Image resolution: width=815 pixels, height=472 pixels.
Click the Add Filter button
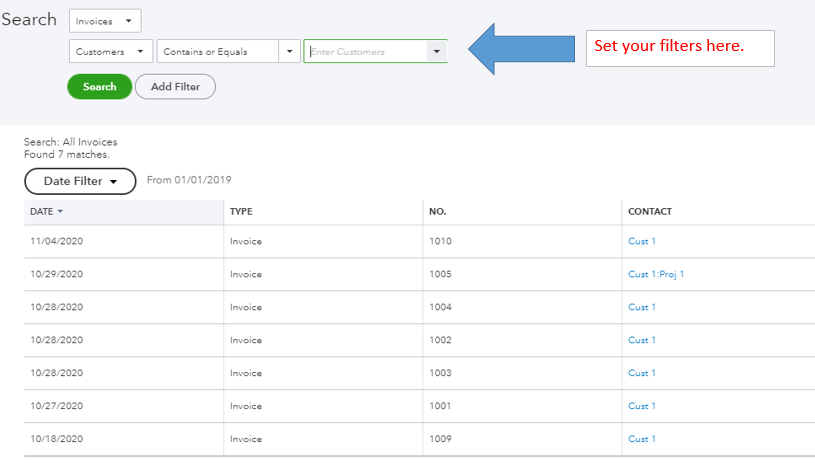coord(175,87)
